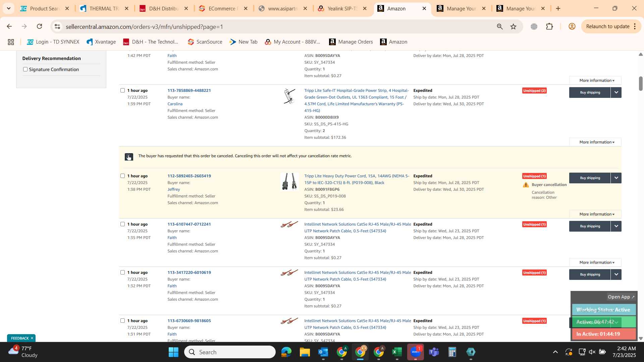Click the zoom magnifier icon in address bar
The width and height of the screenshot is (644, 362).
point(500,26)
